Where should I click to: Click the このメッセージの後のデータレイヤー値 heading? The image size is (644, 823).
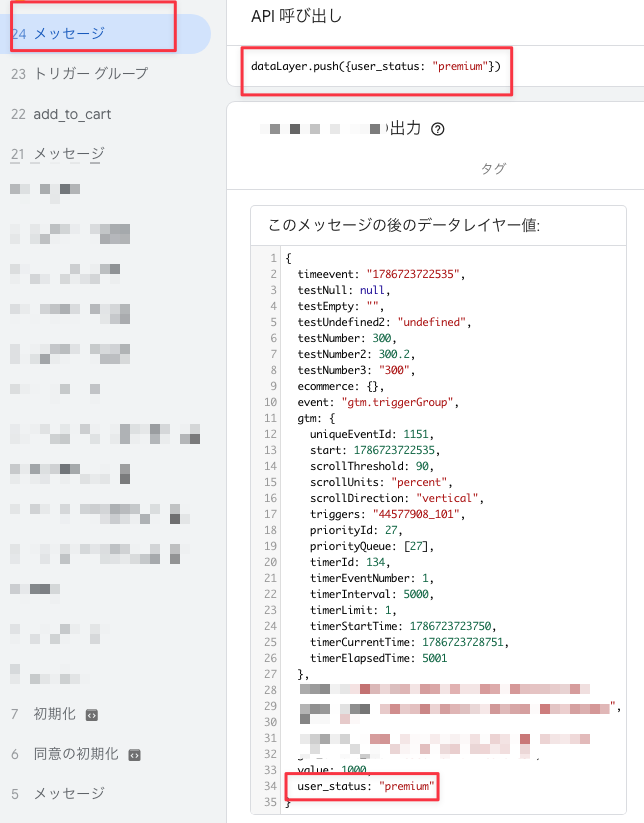pyautogui.click(x=404, y=225)
